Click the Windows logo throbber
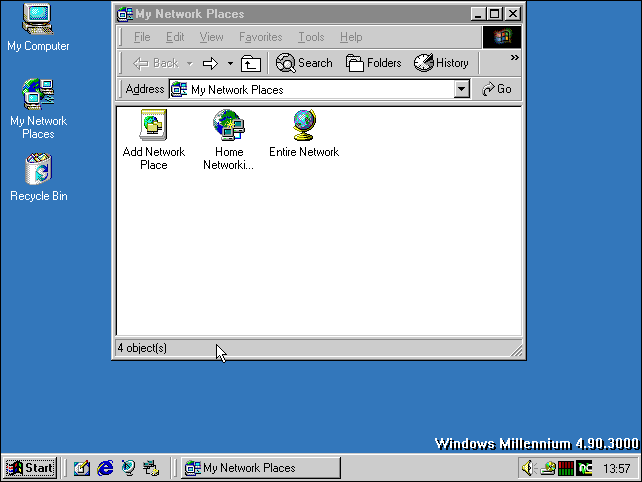Image resolution: width=642 pixels, height=482 pixels. click(502, 37)
